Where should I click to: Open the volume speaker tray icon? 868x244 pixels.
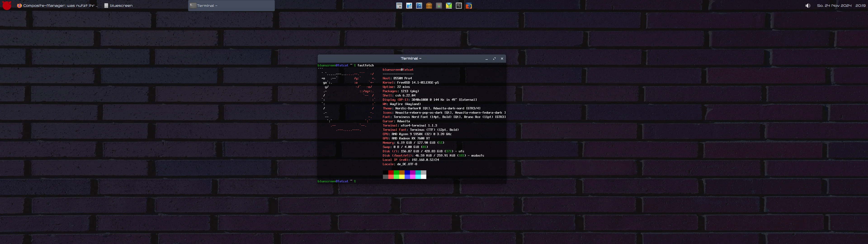click(808, 6)
